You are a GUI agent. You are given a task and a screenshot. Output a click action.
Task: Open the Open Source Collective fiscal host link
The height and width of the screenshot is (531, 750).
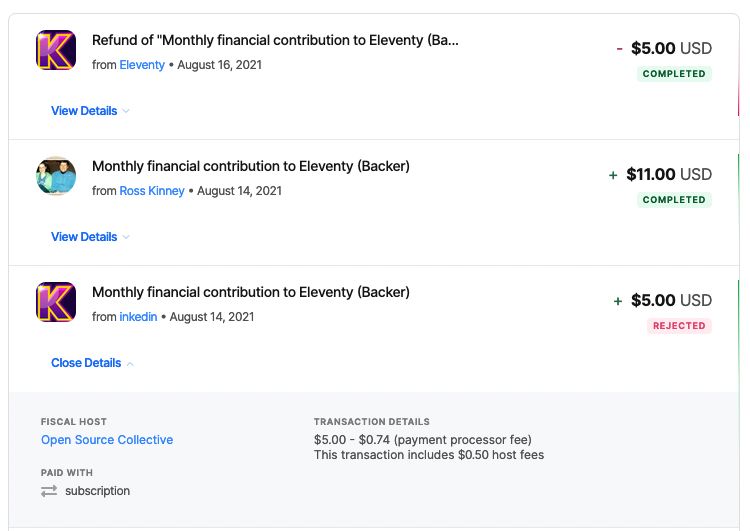(x=107, y=440)
